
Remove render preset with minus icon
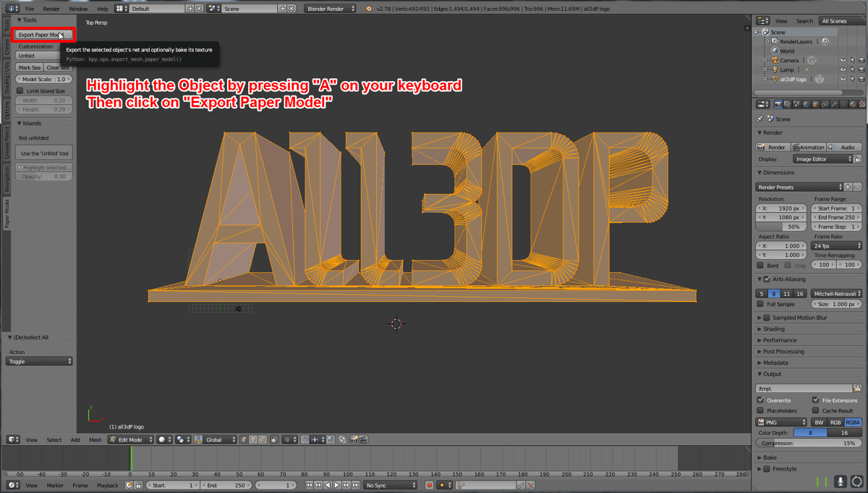(x=858, y=187)
